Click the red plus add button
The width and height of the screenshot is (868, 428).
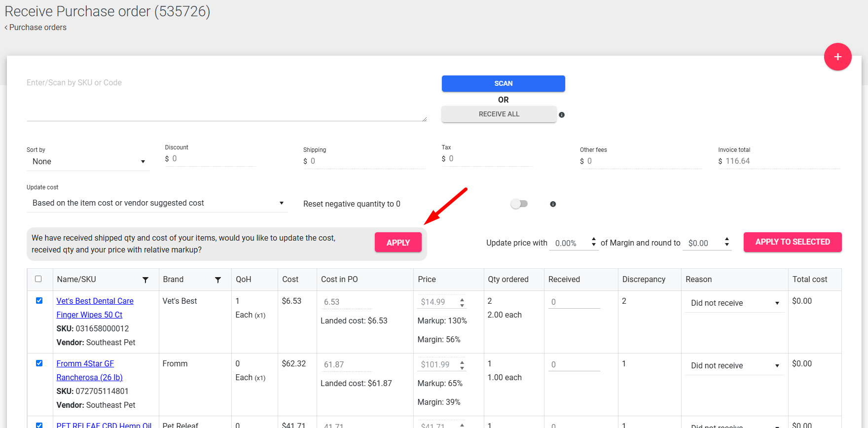[x=837, y=57]
